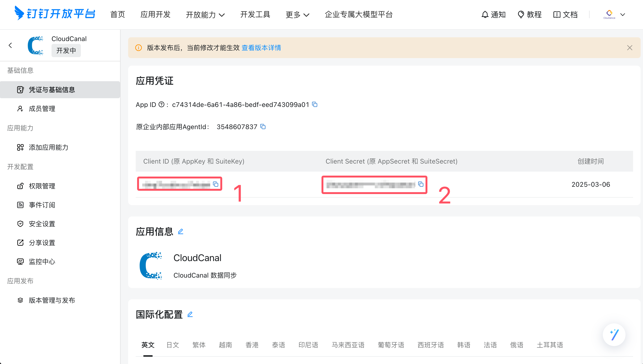The image size is (643, 364).
Task: Open 权限管理 in the sidebar
Action: point(42,186)
